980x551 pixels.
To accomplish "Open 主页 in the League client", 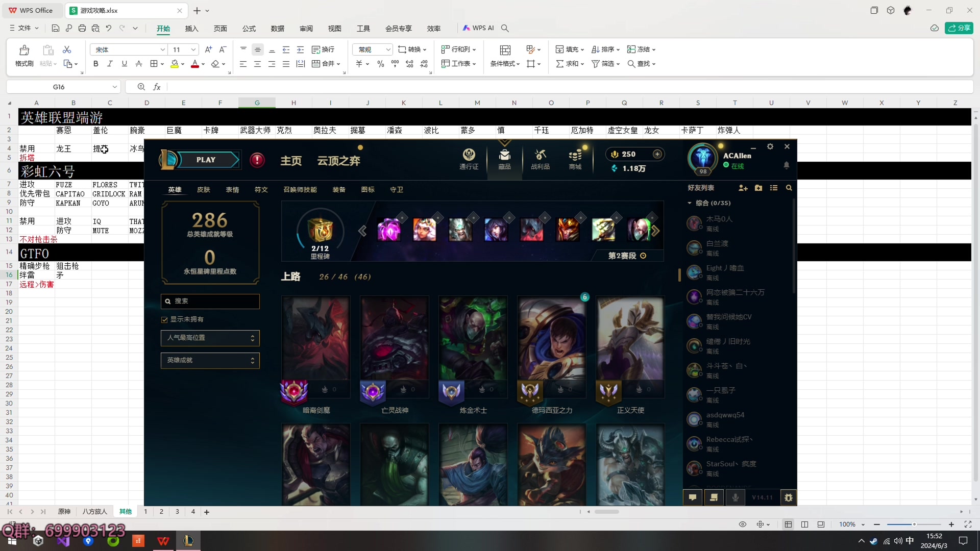I will coord(291,161).
